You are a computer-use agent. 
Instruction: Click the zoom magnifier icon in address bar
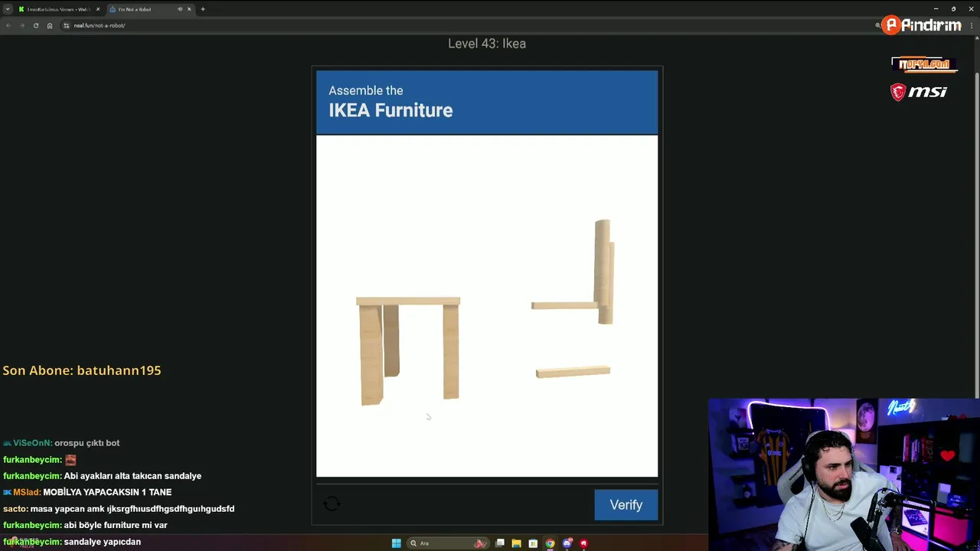tap(877, 25)
